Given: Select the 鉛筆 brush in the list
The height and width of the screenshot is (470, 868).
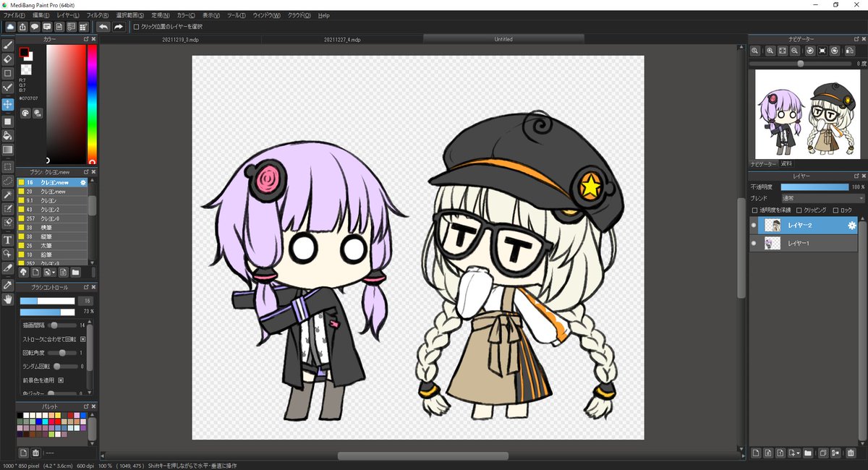Looking at the screenshot, I should click(x=52, y=255).
